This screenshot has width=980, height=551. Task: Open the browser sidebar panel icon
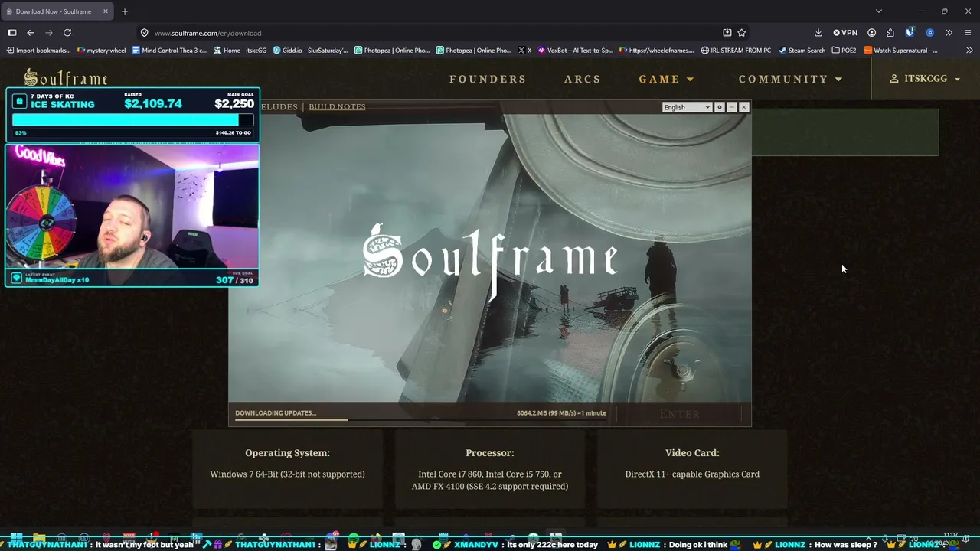12,33
